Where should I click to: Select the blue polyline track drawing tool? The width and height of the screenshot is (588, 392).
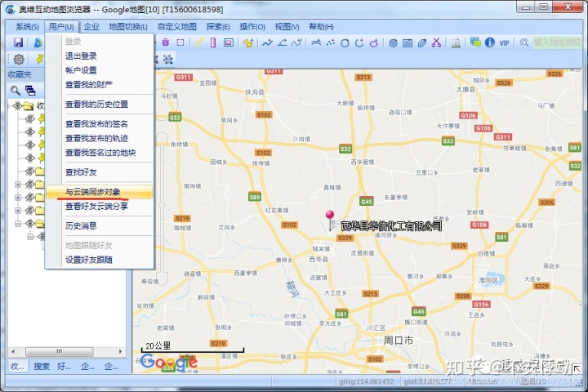pos(267,42)
